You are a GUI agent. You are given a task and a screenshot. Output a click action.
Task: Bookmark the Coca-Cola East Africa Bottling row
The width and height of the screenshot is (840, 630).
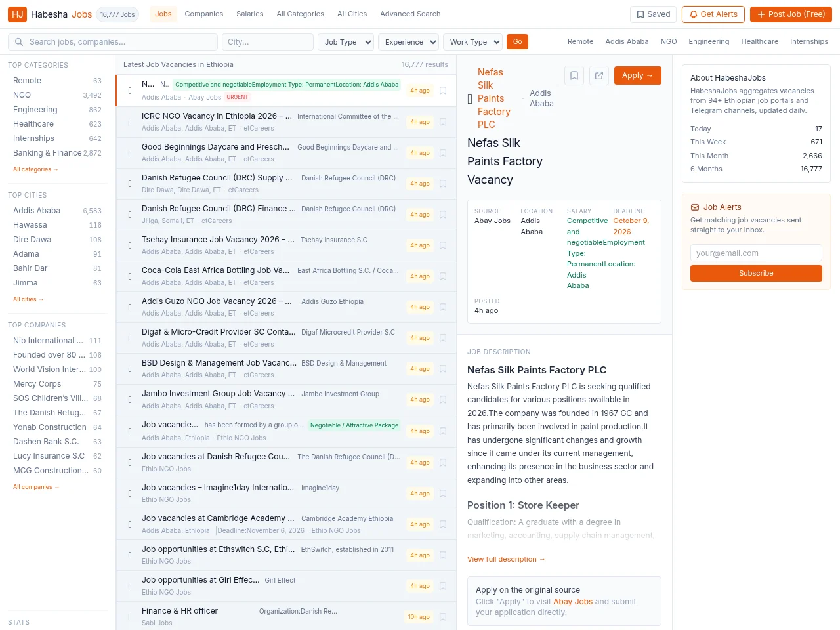pos(443,276)
